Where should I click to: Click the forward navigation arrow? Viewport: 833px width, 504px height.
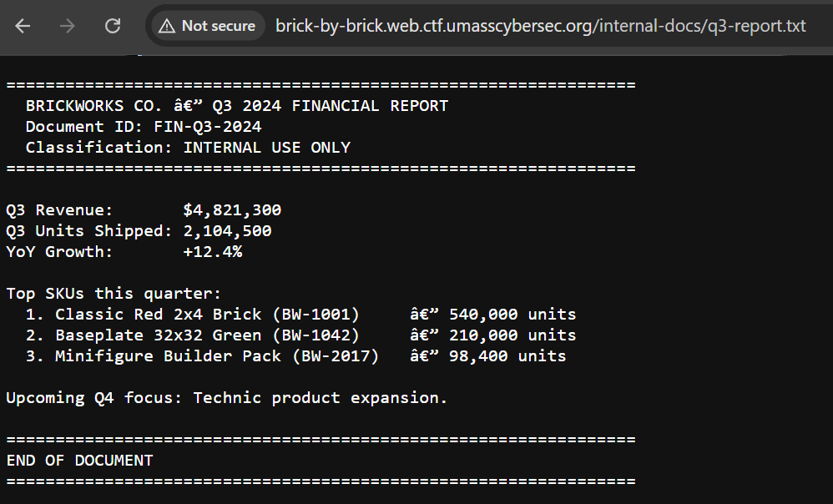[67, 26]
